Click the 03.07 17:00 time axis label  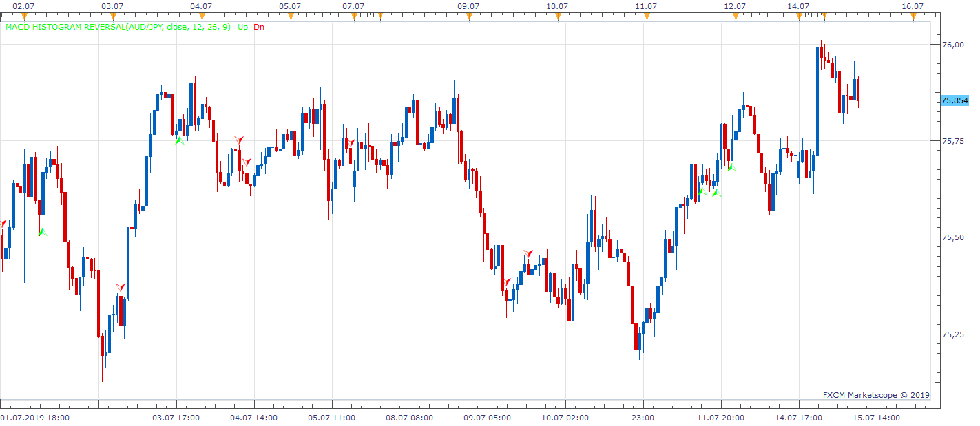[x=176, y=417]
